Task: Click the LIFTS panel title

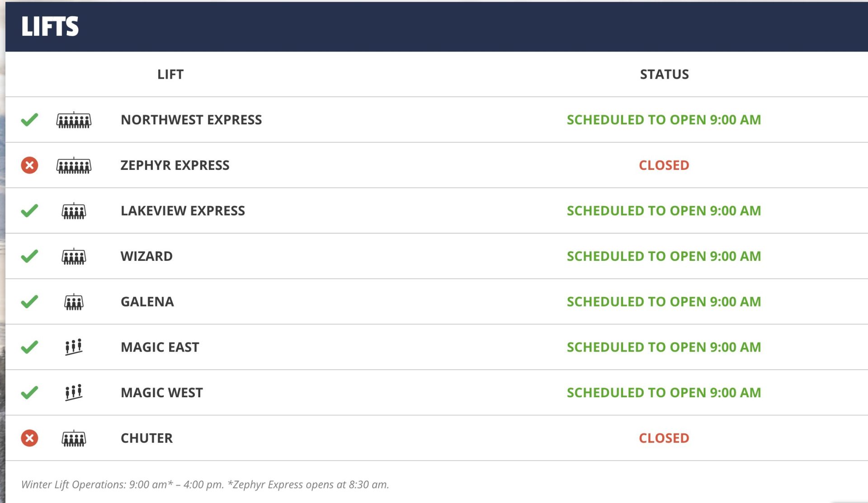Action: click(x=50, y=26)
